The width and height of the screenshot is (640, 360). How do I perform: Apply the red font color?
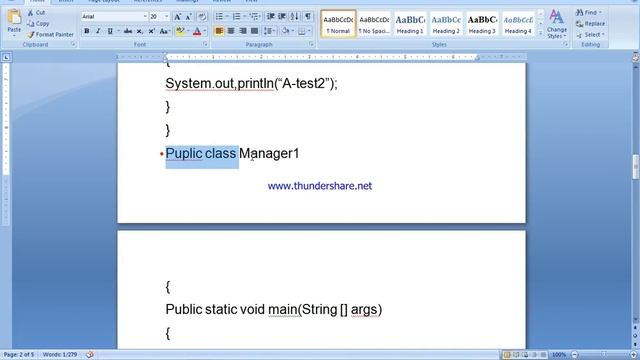click(x=197, y=31)
